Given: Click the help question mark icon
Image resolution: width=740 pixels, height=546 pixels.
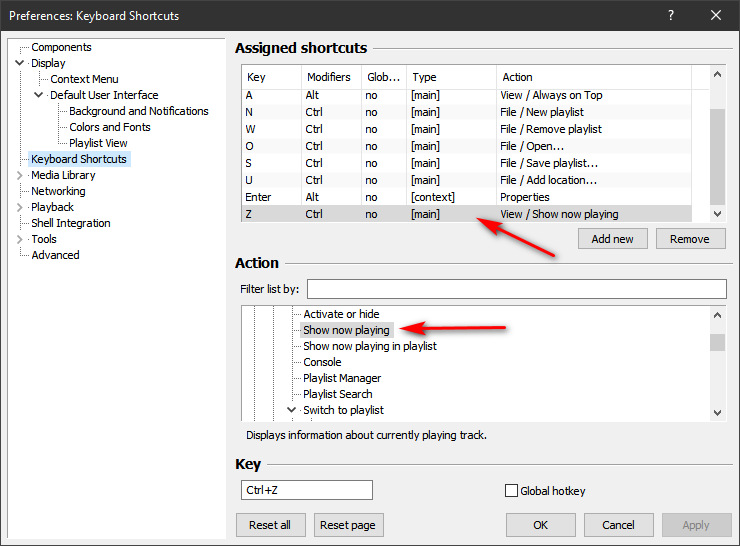Looking at the screenshot, I should (670, 15).
